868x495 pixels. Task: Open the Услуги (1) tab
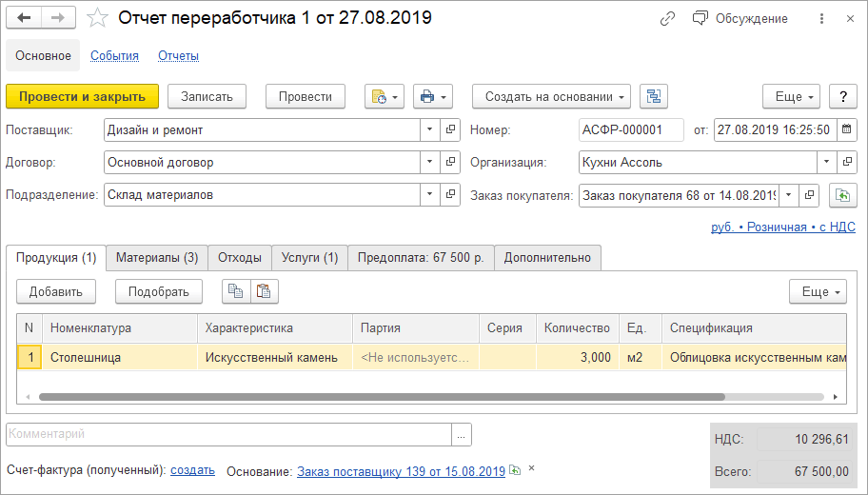309,257
